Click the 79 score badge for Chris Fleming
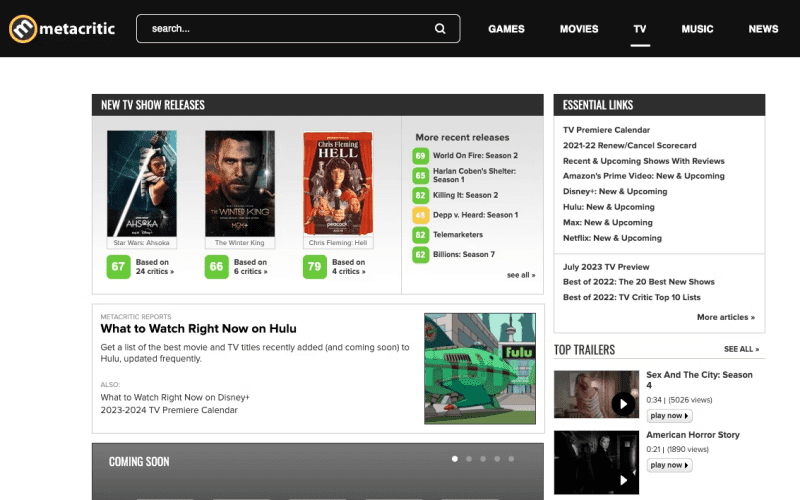 click(x=314, y=266)
